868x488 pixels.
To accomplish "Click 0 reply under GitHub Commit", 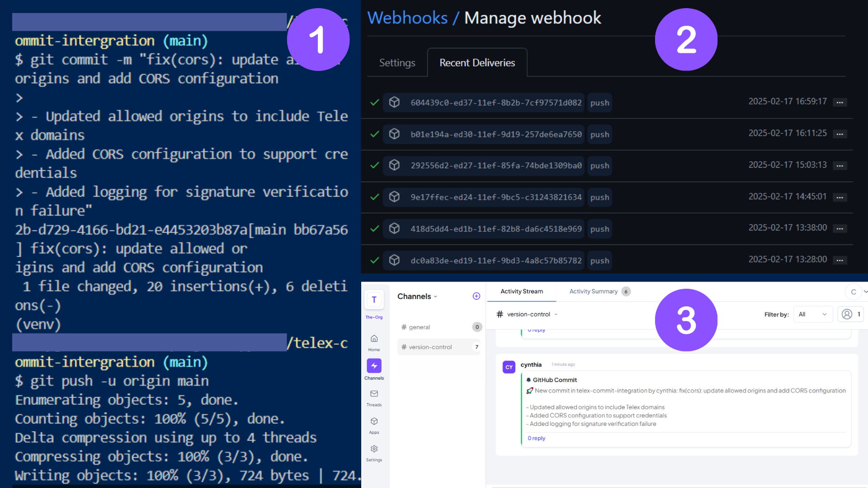I will tap(536, 438).
